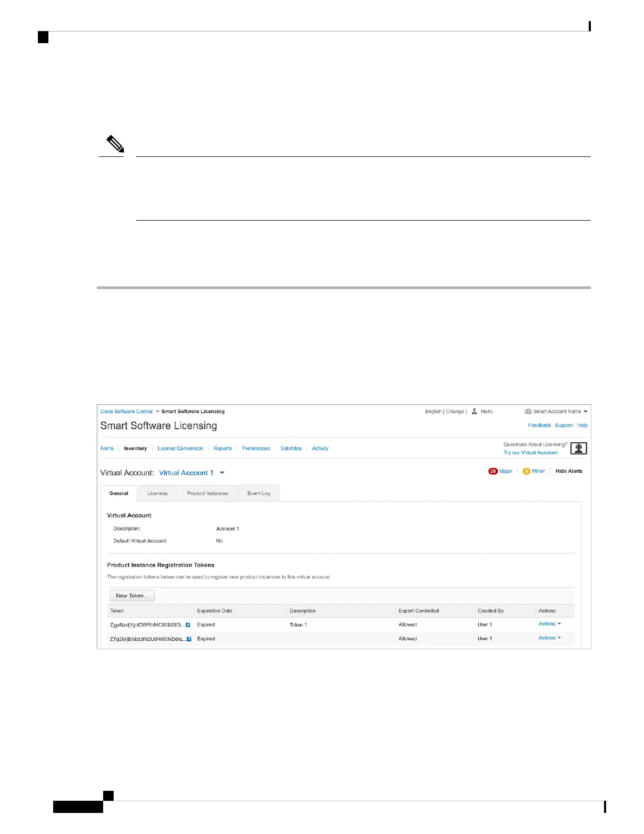
Task: Click the Created By column header
Action: (491, 611)
